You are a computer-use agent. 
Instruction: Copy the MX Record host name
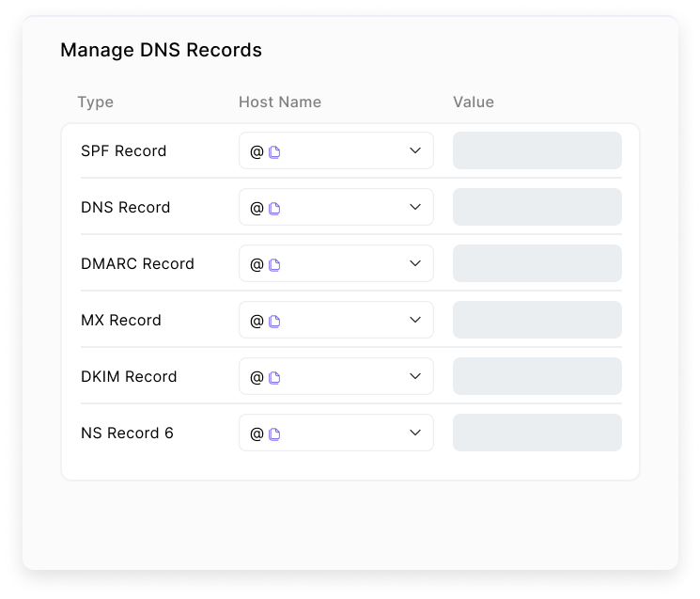274,322
